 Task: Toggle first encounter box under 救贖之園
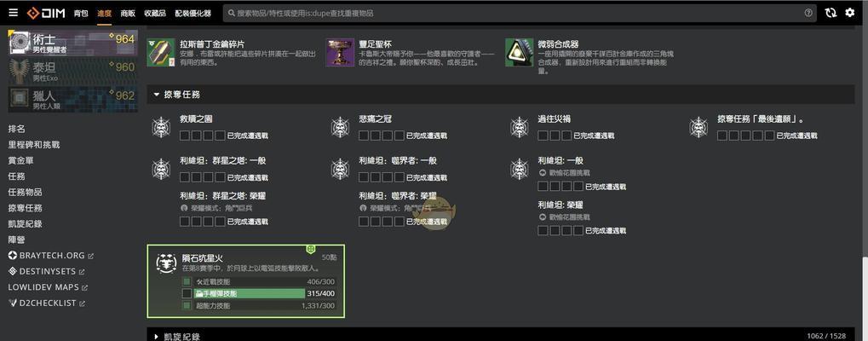185,136
